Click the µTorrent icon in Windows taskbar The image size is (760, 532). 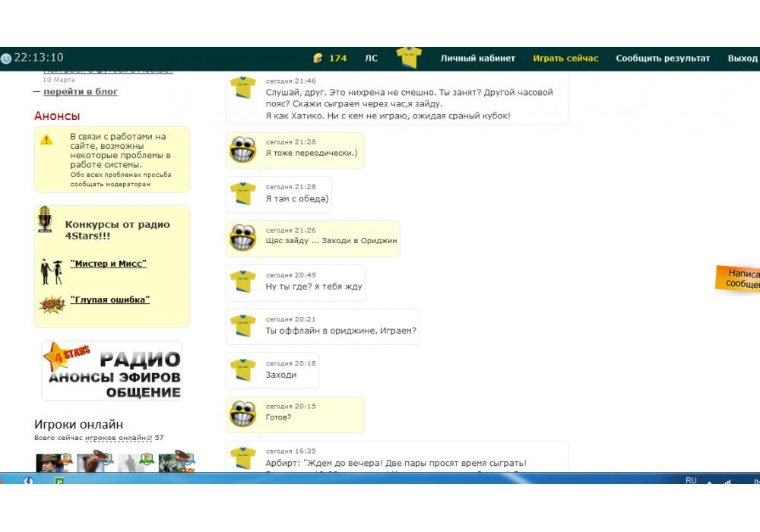[x=59, y=480]
